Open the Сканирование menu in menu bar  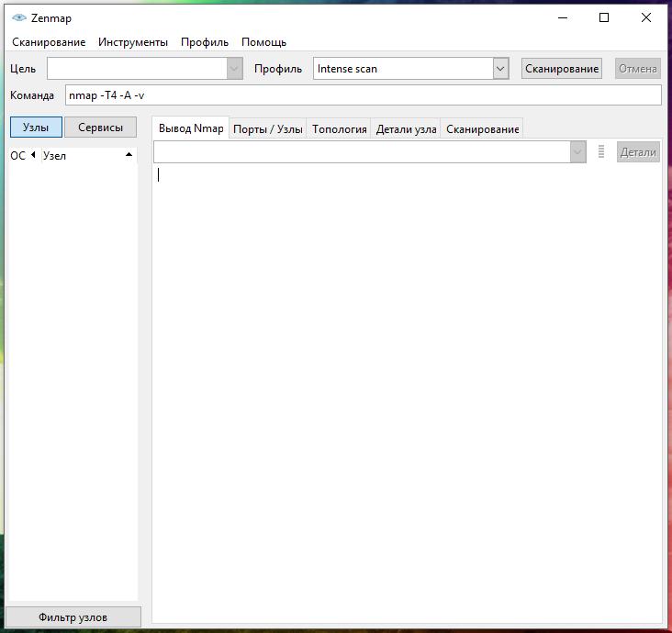49,42
